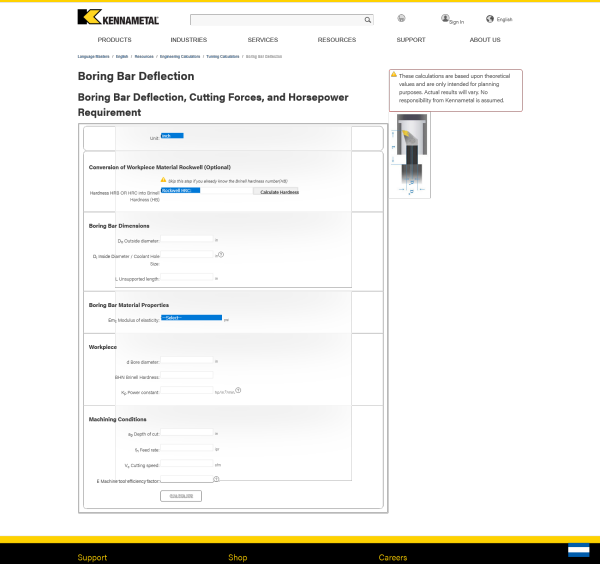Open the Rockwell HRC hardness dropdown
Screen dimensions: 600x564
coord(180,190)
